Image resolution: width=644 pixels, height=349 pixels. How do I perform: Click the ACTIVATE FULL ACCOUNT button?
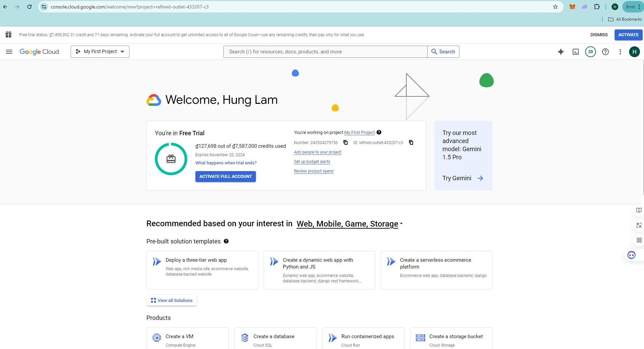point(225,176)
